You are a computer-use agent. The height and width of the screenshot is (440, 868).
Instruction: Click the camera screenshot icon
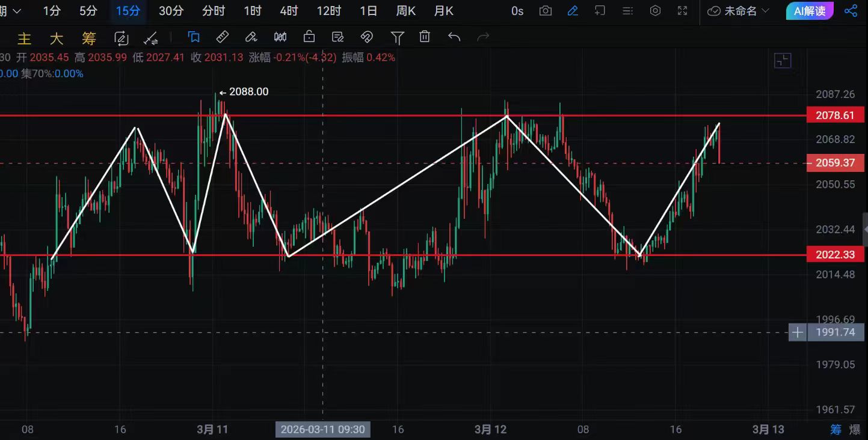pyautogui.click(x=546, y=11)
